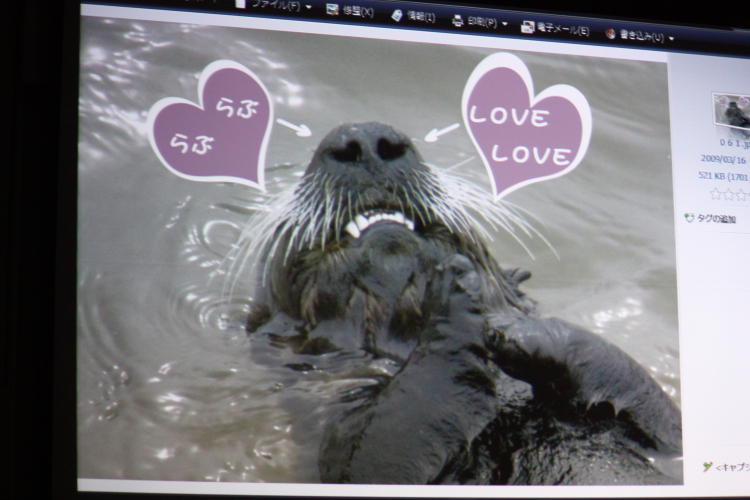750x500 pixels.
Task: Click the ファイル(F) dropdown arrow
Action: (309, 7)
